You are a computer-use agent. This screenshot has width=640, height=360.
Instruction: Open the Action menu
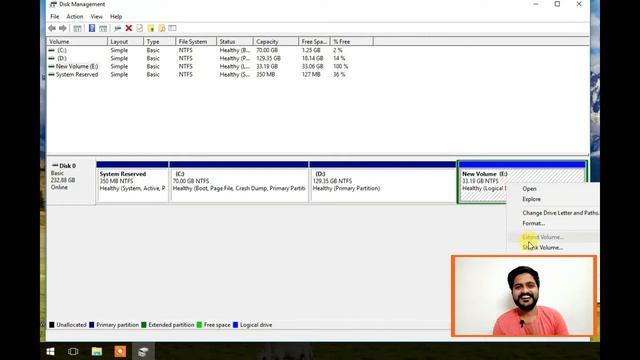click(x=75, y=16)
